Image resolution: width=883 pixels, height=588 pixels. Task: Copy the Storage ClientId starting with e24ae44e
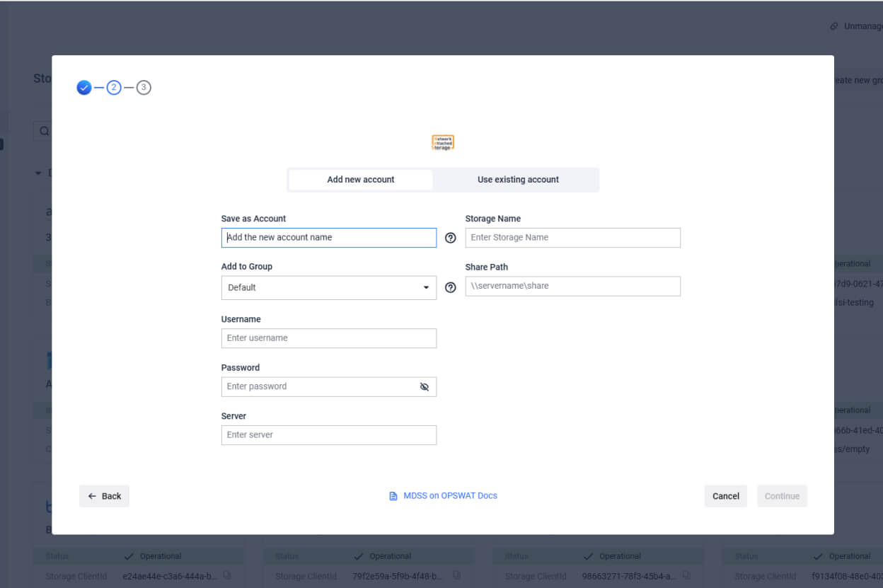point(226,576)
